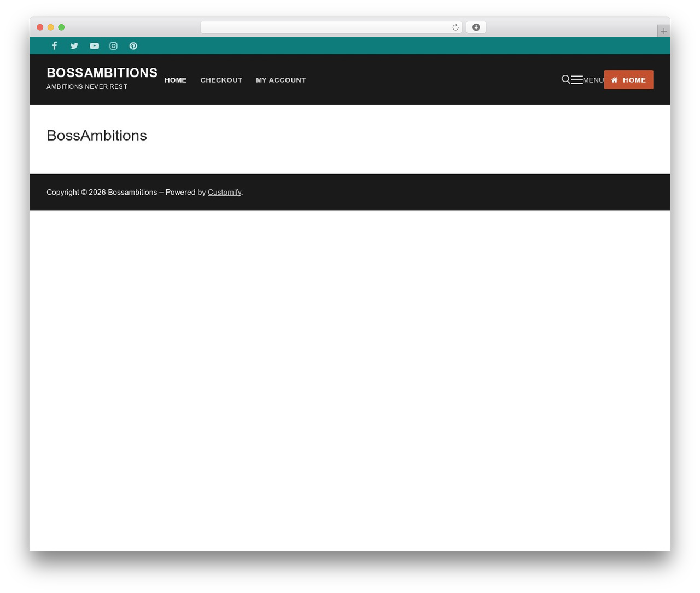The height and width of the screenshot is (593, 700).
Task: Open a new browser tab with plus
Action: click(x=663, y=31)
